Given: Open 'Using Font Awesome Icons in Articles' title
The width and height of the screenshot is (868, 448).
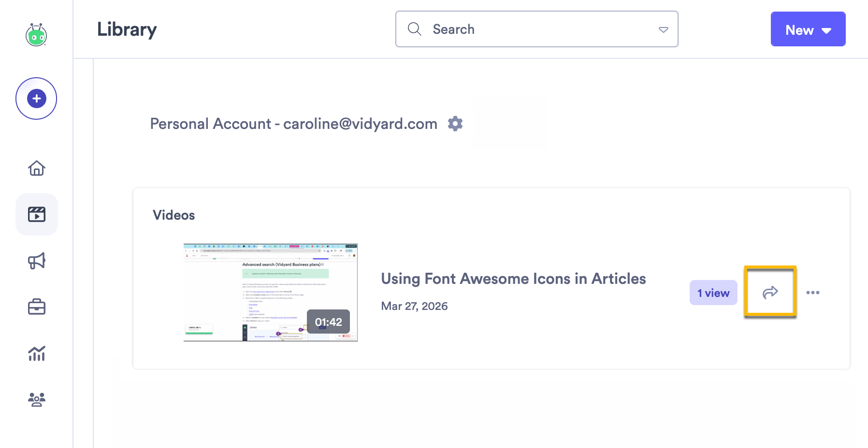Looking at the screenshot, I should click(513, 279).
